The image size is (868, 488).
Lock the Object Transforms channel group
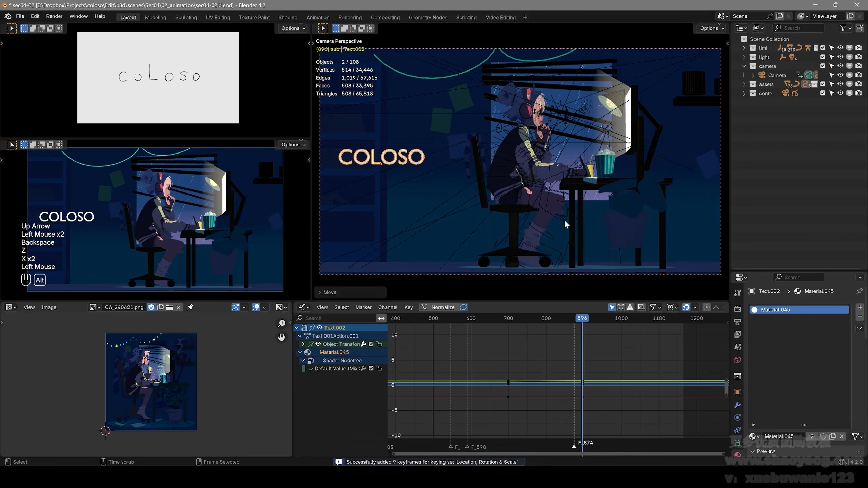click(379, 344)
